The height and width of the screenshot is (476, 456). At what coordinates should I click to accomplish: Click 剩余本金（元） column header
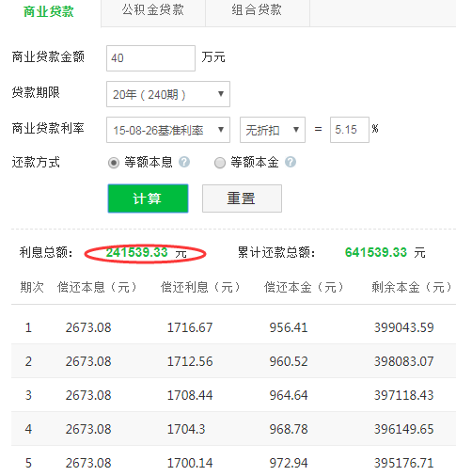tap(412, 287)
